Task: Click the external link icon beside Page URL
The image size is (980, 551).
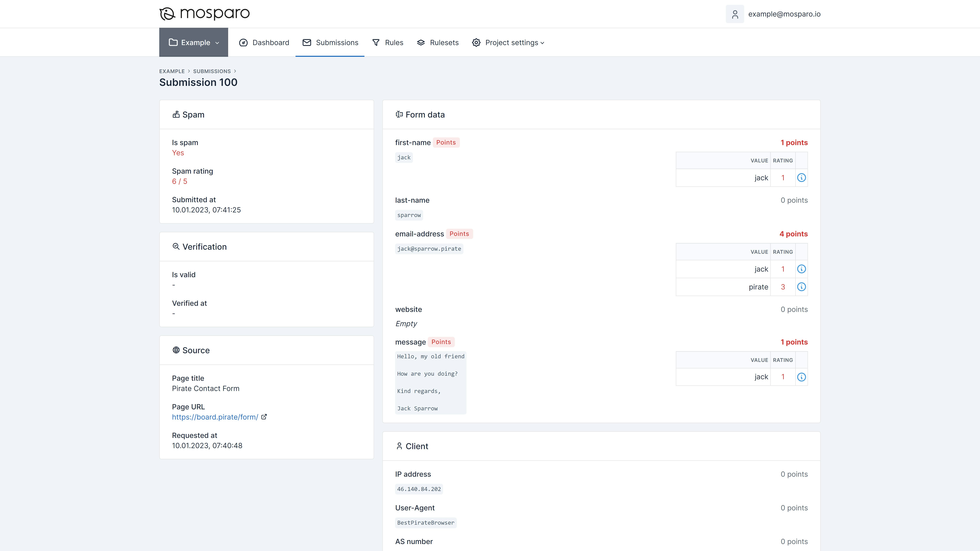Action: pyautogui.click(x=264, y=417)
